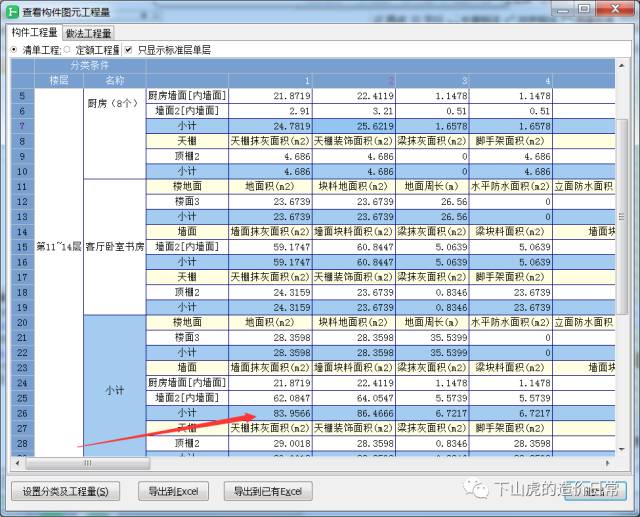Select the 83.9566 subtotal cell
This screenshot has height=517, width=640.
click(x=270, y=411)
